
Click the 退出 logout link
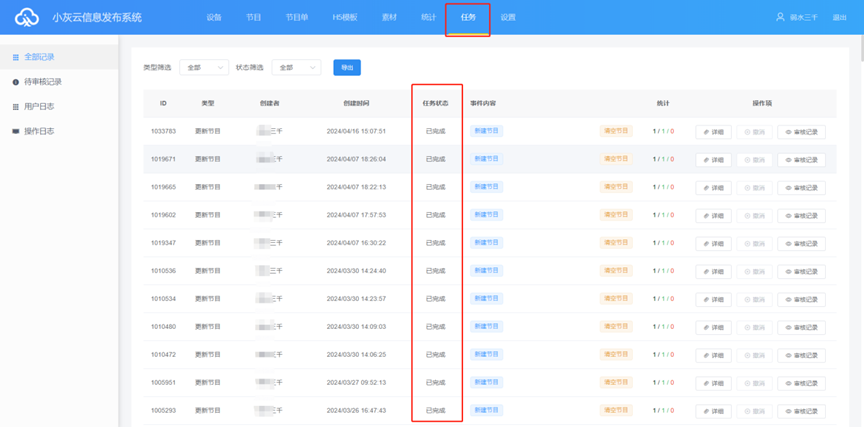point(839,18)
